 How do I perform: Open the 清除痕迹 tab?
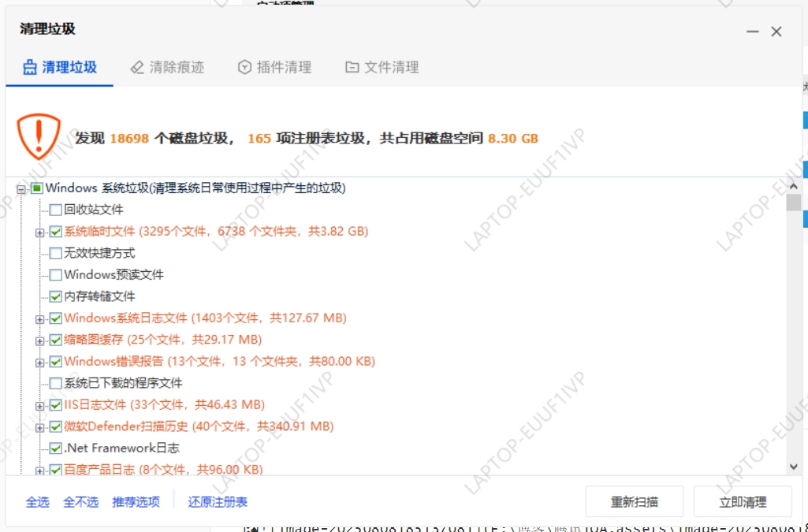tap(167, 68)
